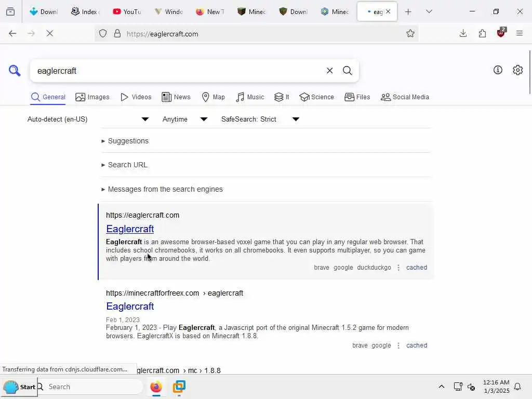Click Windows taskbar Search box

tap(90, 387)
